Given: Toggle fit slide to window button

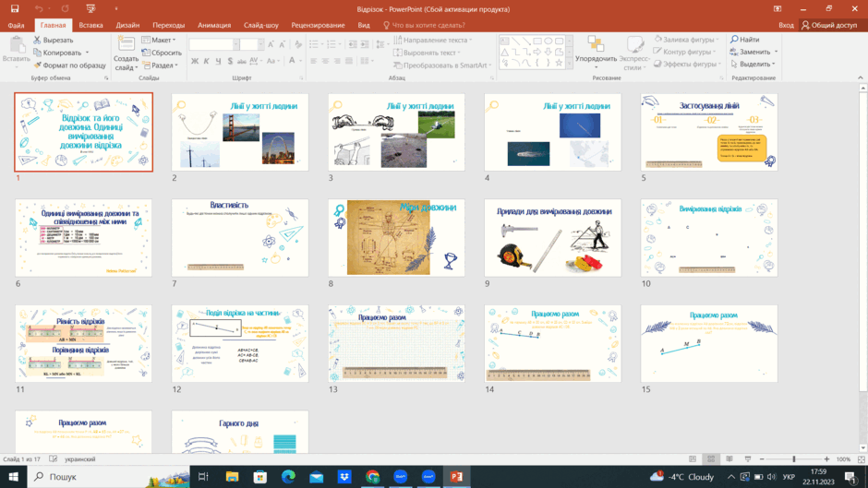Looking at the screenshot, I should tap(862, 459).
